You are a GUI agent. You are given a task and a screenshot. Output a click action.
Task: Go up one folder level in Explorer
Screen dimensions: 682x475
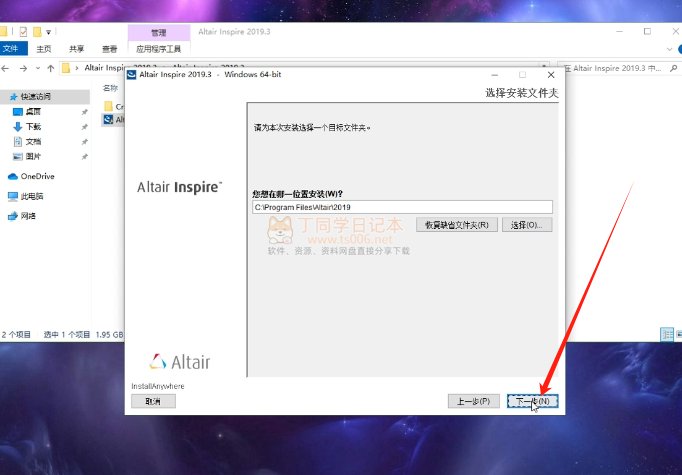[51, 68]
